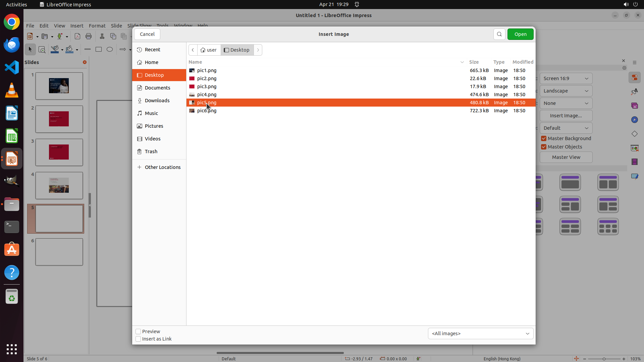Open the Landscape orientation dropdown
Viewport: 644px width, 362px height.
click(566, 91)
